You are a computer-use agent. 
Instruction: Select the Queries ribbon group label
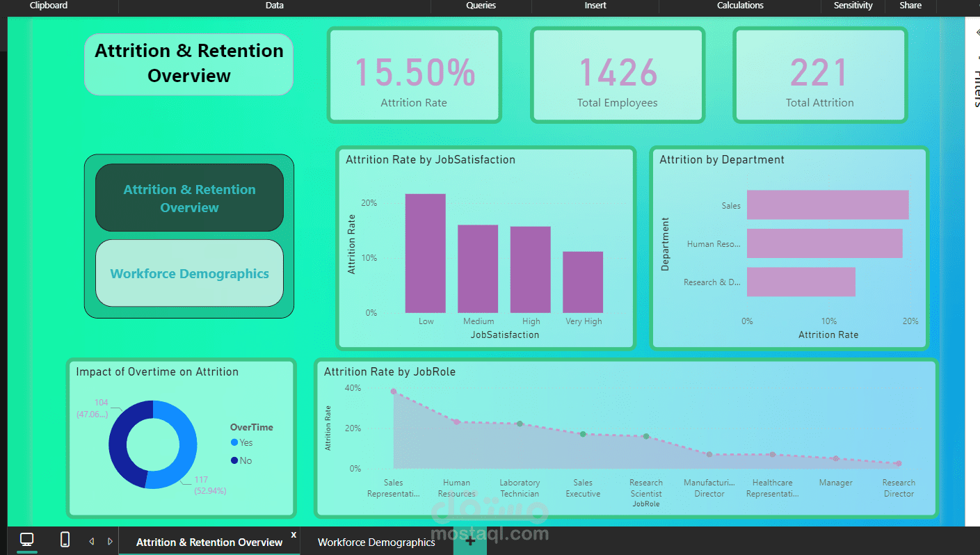pos(481,6)
